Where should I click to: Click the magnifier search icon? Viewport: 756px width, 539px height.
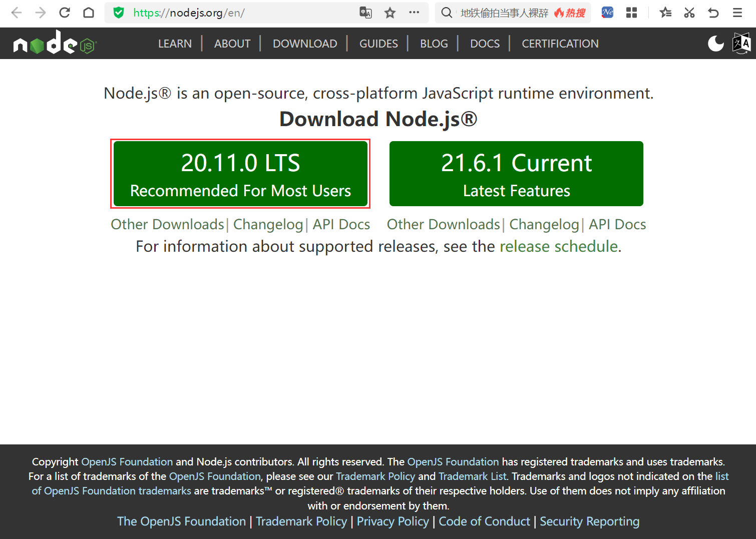[447, 13]
